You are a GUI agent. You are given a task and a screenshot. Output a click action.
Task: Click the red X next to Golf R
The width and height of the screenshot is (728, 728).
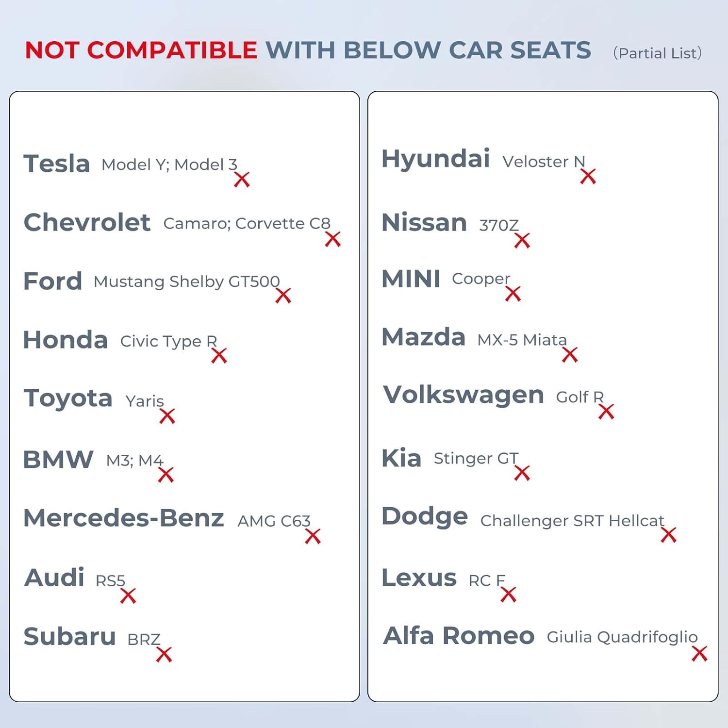(x=606, y=412)
